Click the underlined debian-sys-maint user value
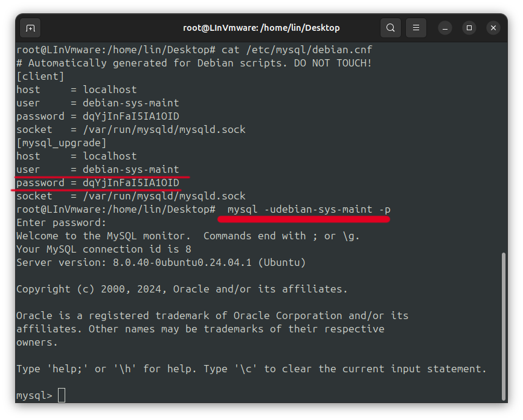The height and width of the screenshot is (420, 523). 130,169
